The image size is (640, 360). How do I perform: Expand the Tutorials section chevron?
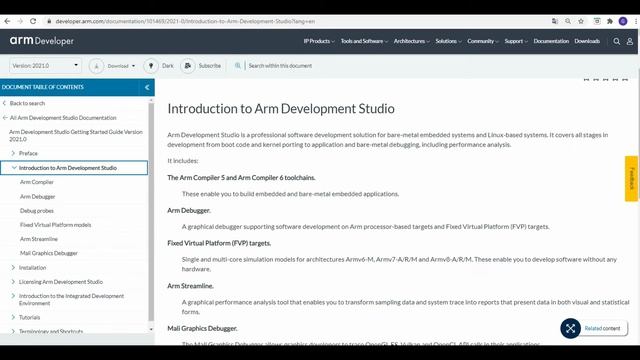(13, 317)
